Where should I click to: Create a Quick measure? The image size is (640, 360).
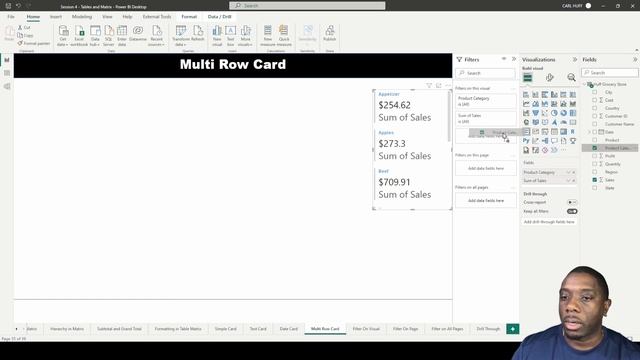(284, 36)
